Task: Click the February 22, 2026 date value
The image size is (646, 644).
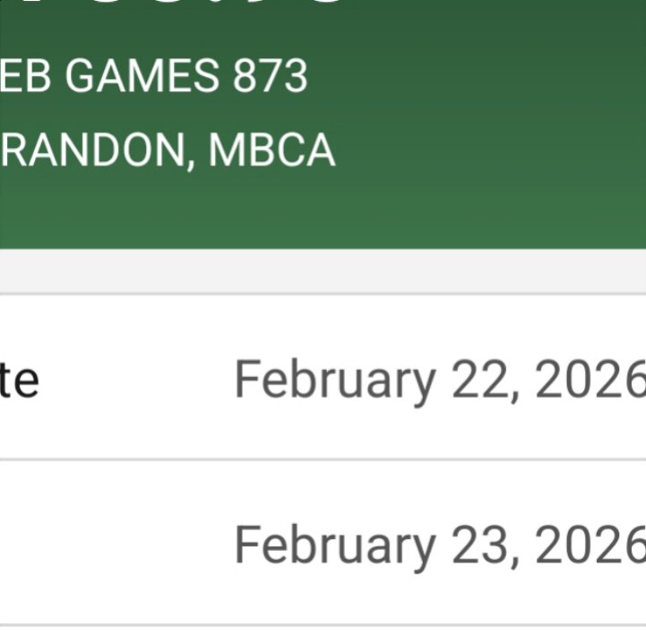Action: pyautogui.click(x=439, y=380)
